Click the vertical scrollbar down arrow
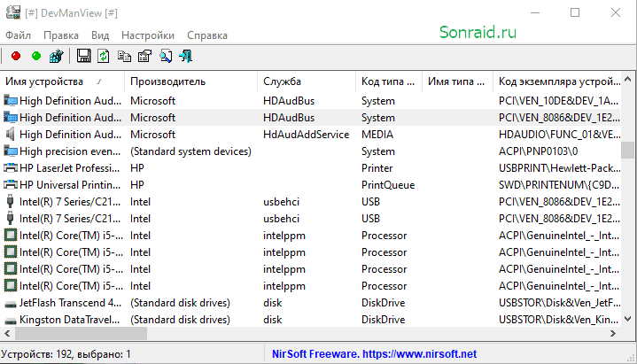Screen dimensions: 637x364 (x=627, y=319)
